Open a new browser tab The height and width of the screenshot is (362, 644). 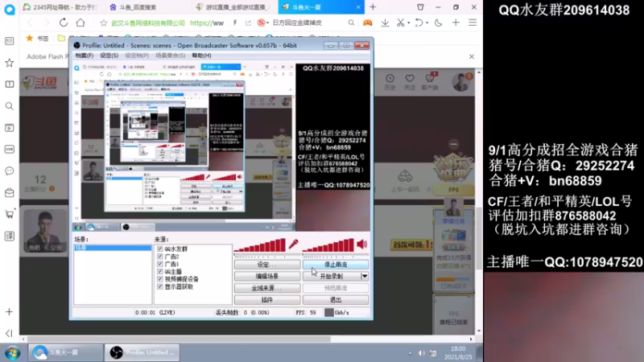pos(373,7)
